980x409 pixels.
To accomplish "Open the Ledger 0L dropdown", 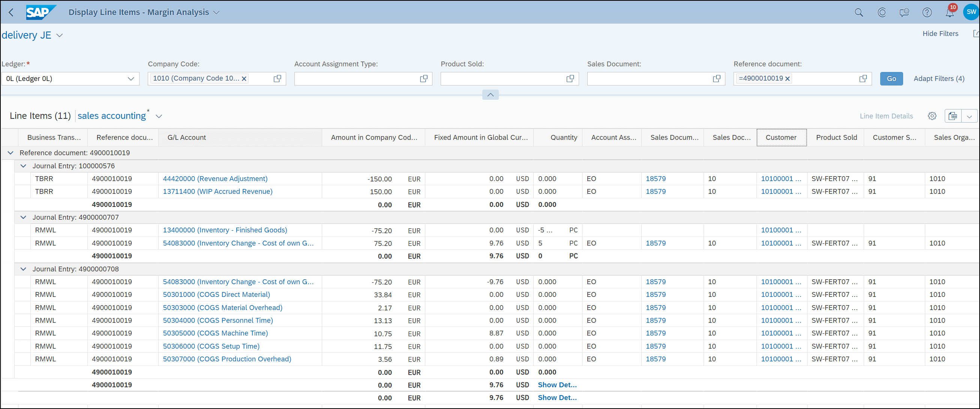I will (x=131, y=78).
